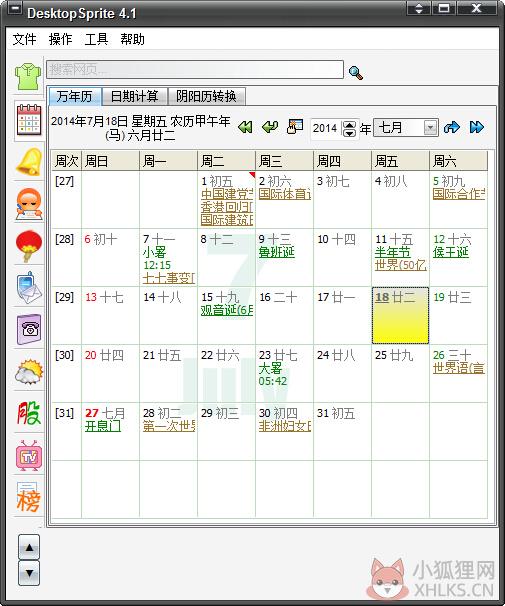
Task: Open the 工具 menu
Action: 96,39
